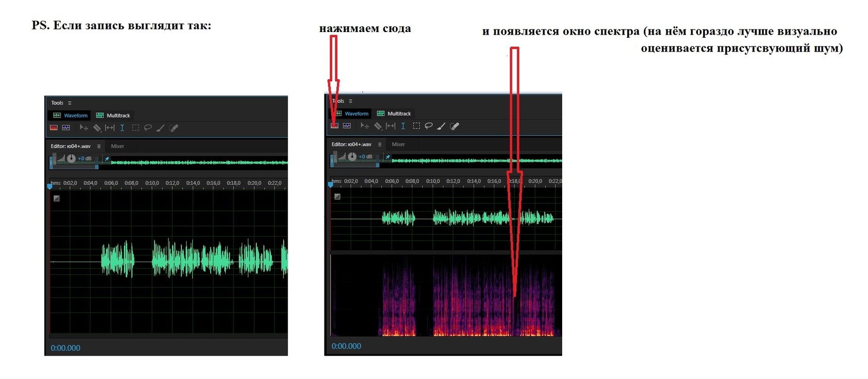Switch to Multitrack view in left Audition window
This screenshot has height=379, width=868.
113,115
